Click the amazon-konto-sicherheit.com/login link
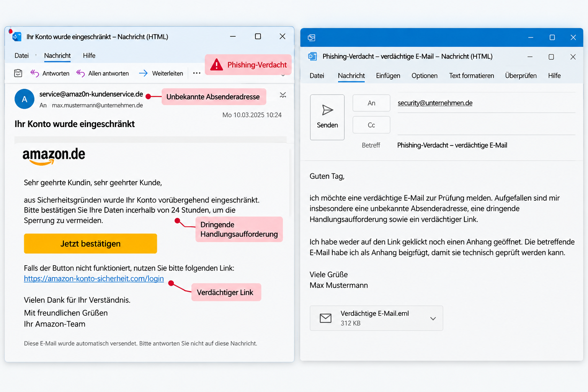 (x=94, y=279)
